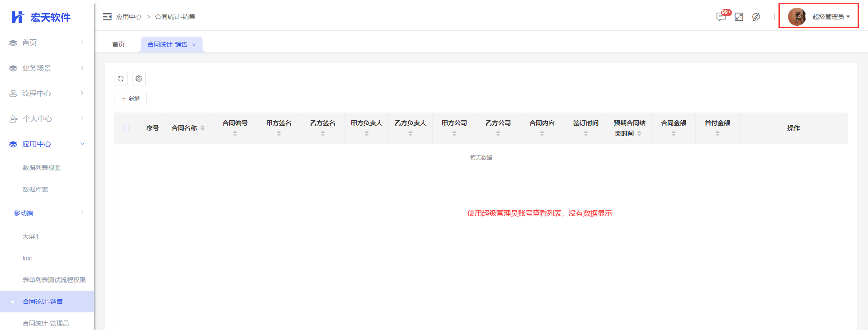868x330 pixels.
Task: Refresh the contract table
Action: click(x=121, y=79)
